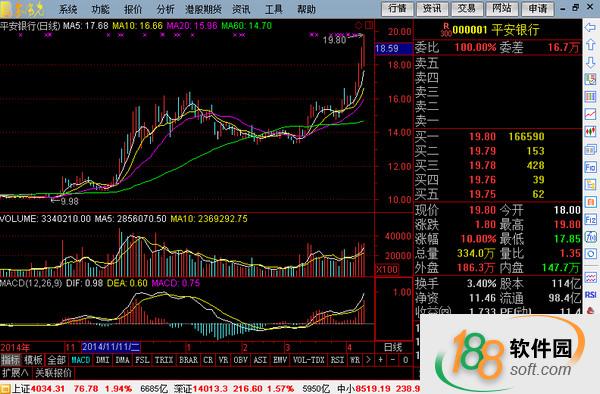Click the 行情 button at top right
Screen dimensions: 600x394
397,8
